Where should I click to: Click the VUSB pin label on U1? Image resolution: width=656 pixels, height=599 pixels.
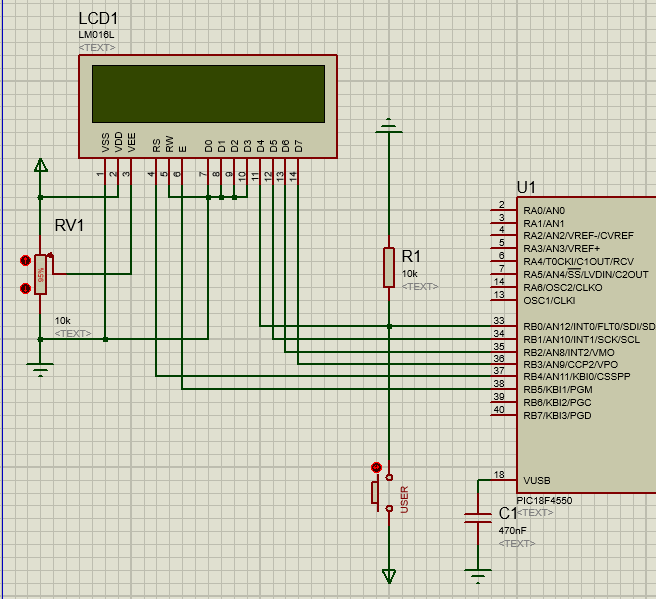(537, 481)
